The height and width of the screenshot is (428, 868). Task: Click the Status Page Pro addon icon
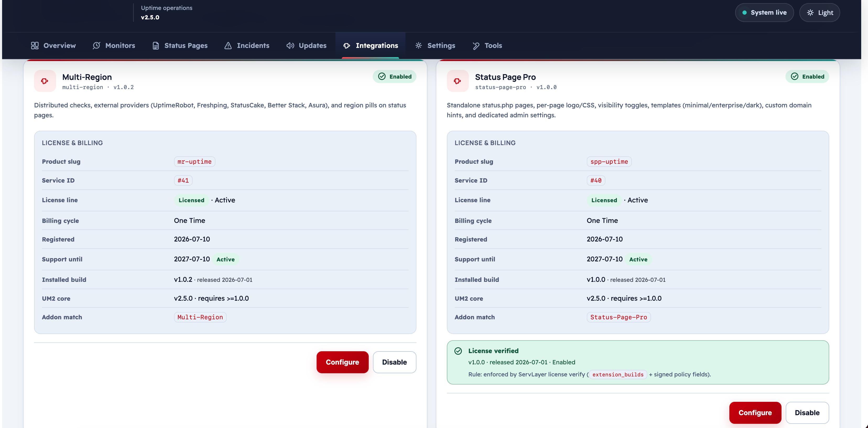458,81
